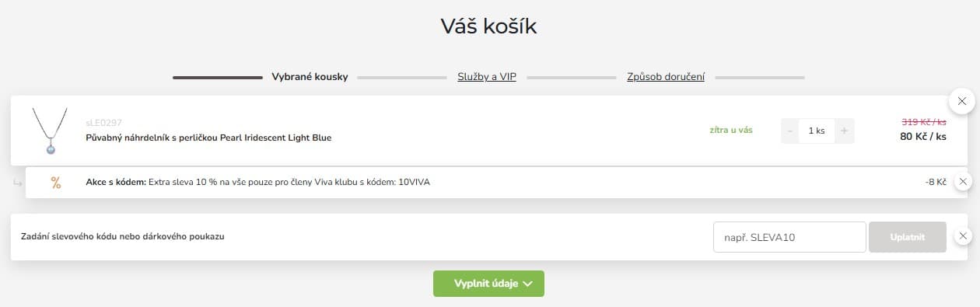This screenshot has width=980, height=307.
Task: Remove the Pearl Iridescent necklace from cart
Action: (x=962, y=101)
